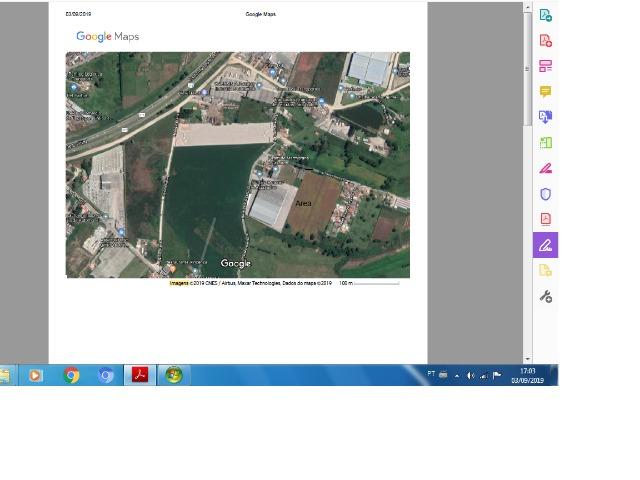Open the green Organize Pages tool

point(546,143)
